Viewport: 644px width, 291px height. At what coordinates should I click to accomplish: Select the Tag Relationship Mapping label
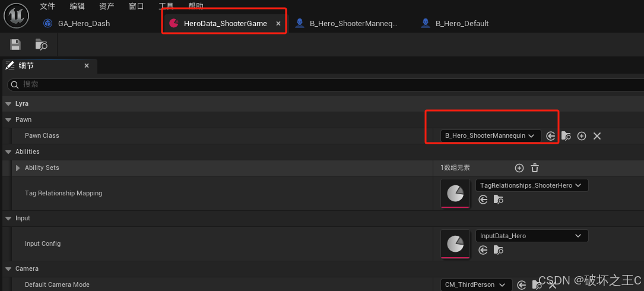pyautogui.click(x=64, y=193)
